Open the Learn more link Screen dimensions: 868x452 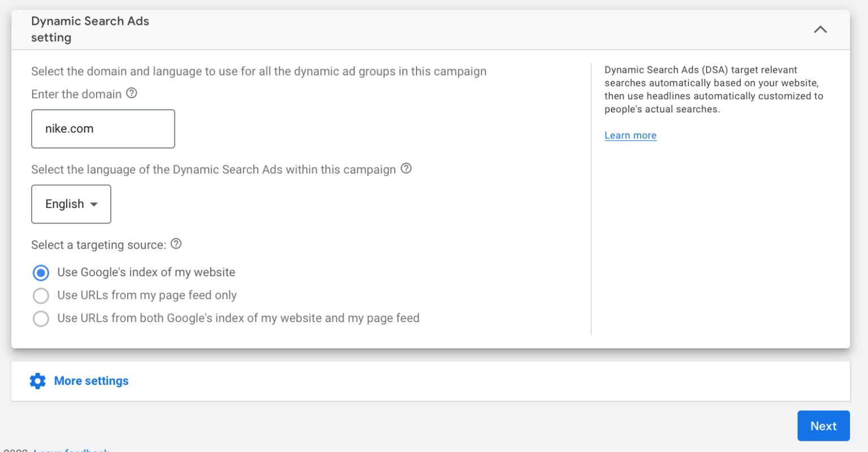630,136
